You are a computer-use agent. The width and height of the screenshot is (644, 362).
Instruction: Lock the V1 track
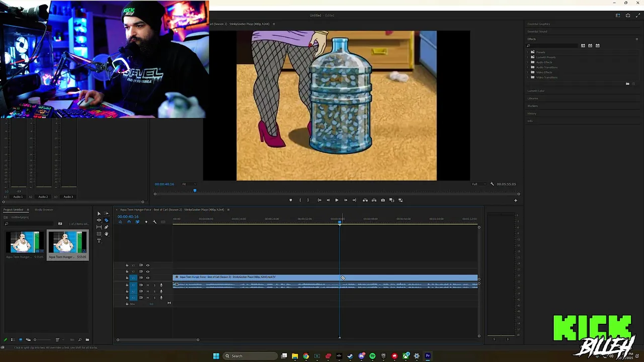pos(127,278)
